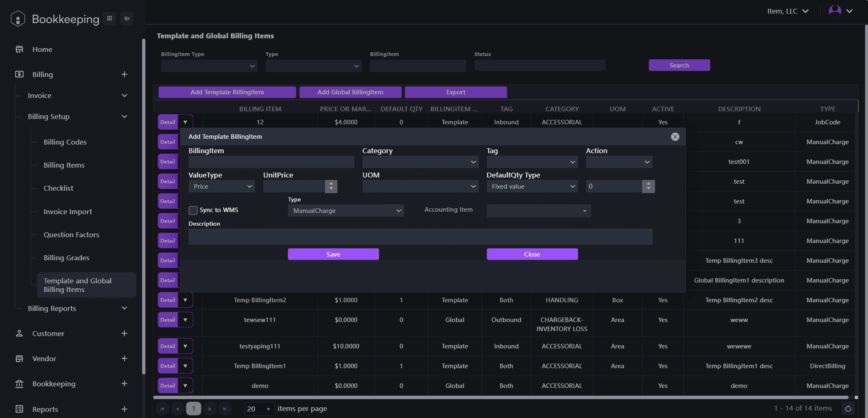Open items per page dropdown

[260, 409]
